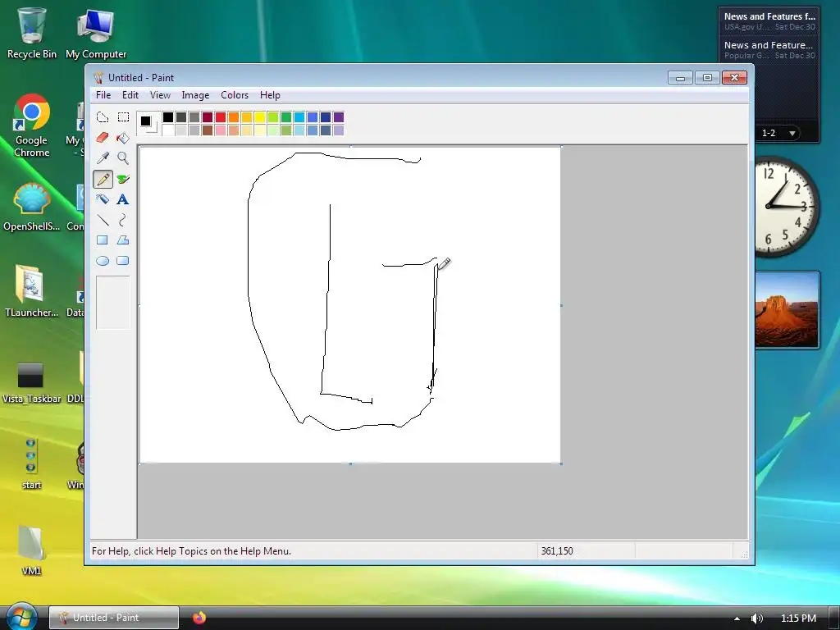Select the green color swatch
The image size is (840, 630).
[x=286, y=117]
